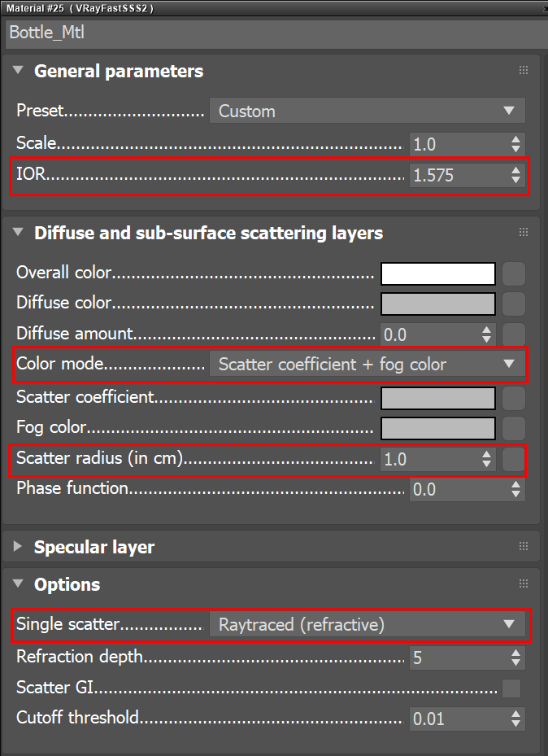The image size is (548, 756).
Task: Click the white Overall color swatch
Action: click(438, 273)
